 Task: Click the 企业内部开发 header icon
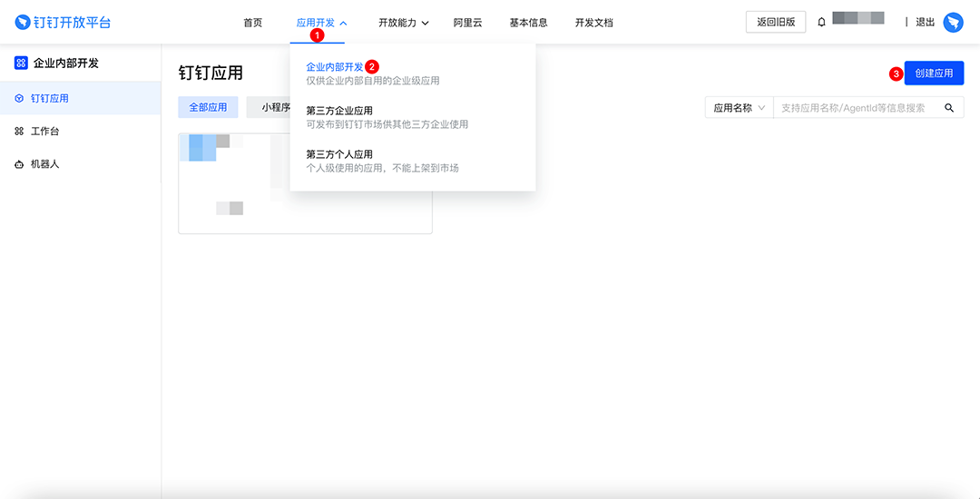(21, 64)
